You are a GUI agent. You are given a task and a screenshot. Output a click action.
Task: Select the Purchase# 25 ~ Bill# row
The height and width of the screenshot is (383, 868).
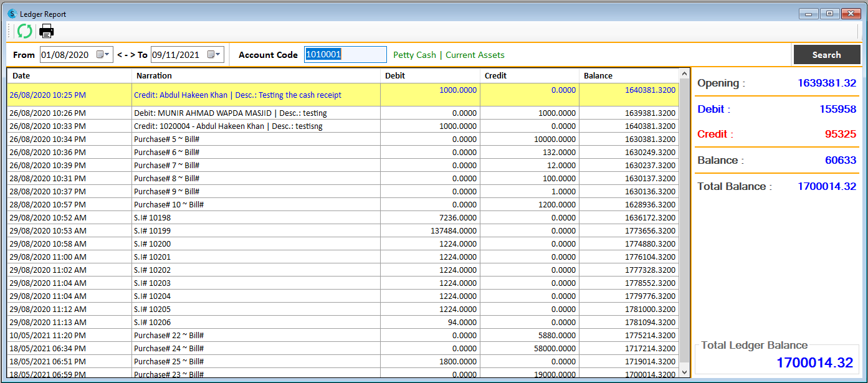[x=343, y=362]
